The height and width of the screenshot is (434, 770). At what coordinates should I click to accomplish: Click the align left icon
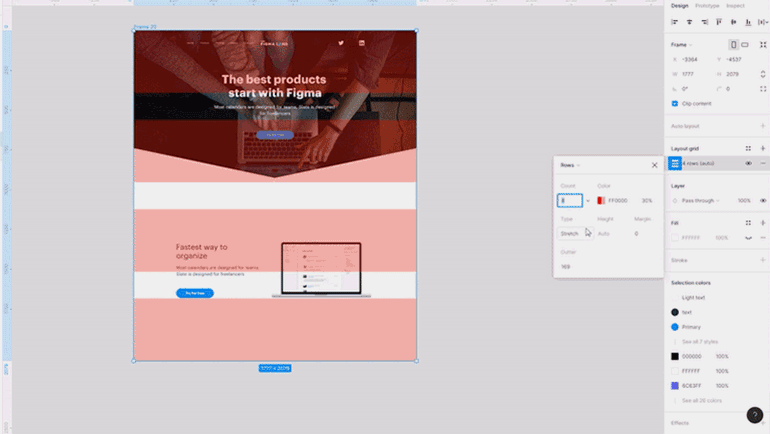(x=674, y=22)
